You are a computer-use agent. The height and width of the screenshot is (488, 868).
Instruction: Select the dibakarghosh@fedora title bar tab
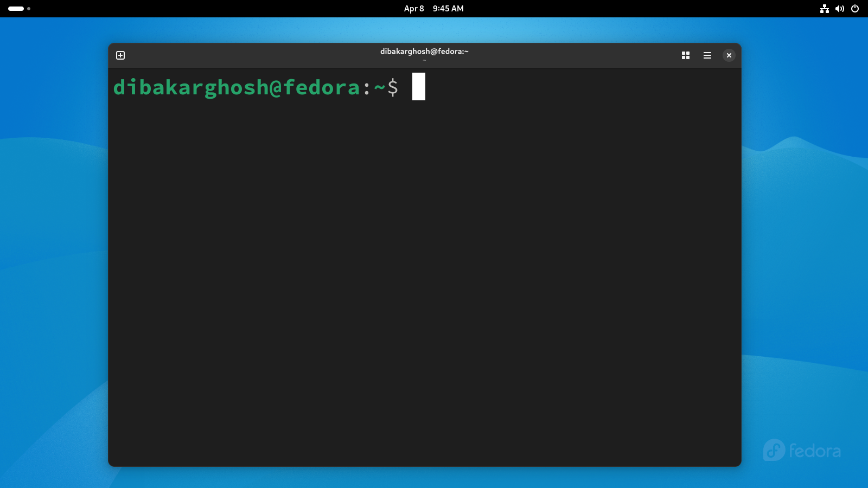424,53
